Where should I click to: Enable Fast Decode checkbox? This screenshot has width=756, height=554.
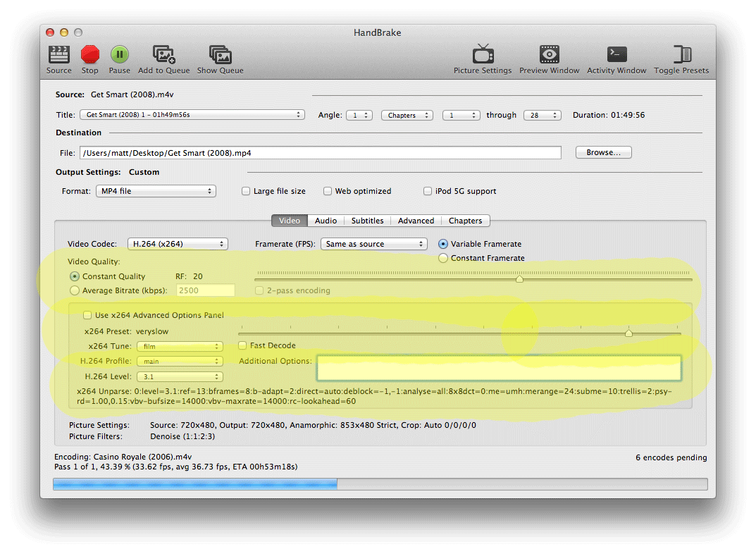(x=242, y=345)
